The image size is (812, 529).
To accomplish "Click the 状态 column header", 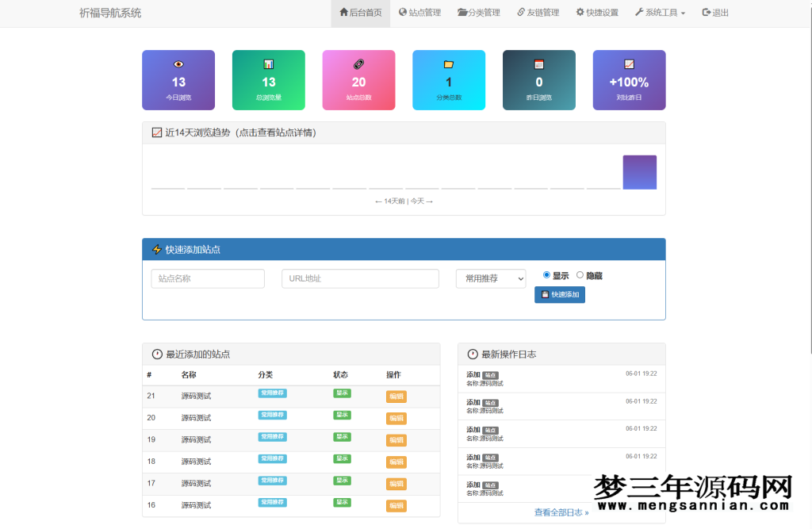I will [x=341, y=374].
